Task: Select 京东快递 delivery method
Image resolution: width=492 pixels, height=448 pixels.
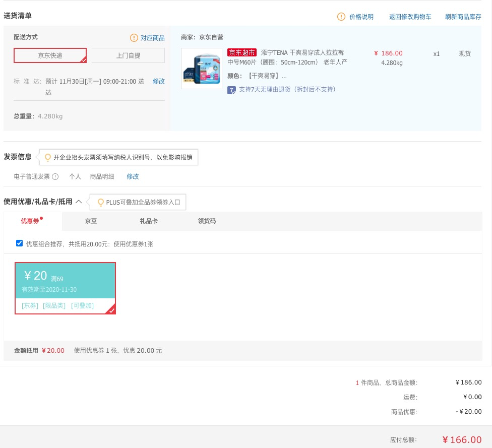Action: (x=50, y=55)
